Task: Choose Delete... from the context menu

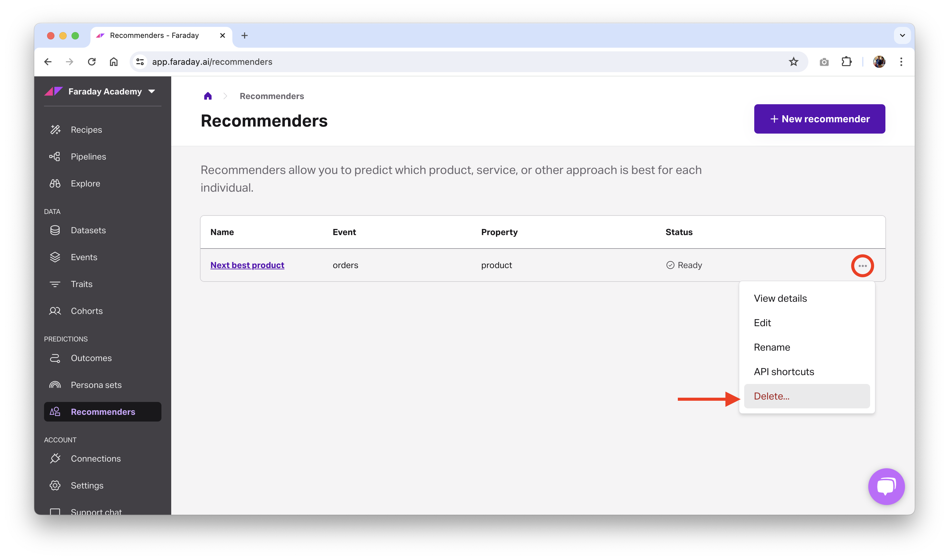Action: pyautogui.click(x=771, y=396)
